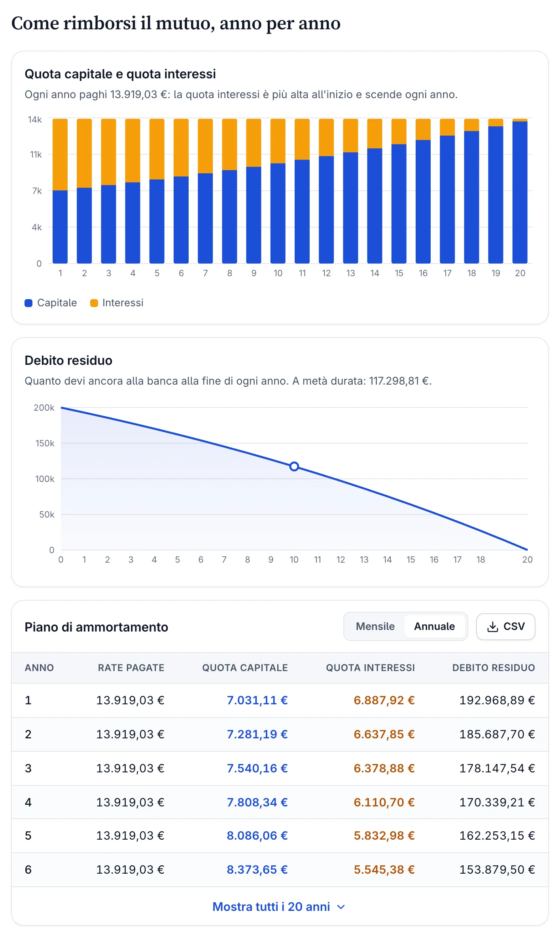
Task: Click the year 10 bar's orange interest segment
Action: [x=278, y=141]
